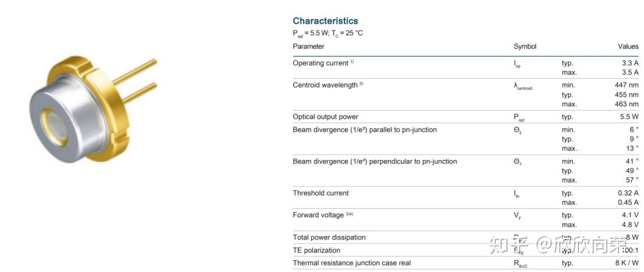Click beam divergence perpendicular to pn-junction label

pos(375,161)
